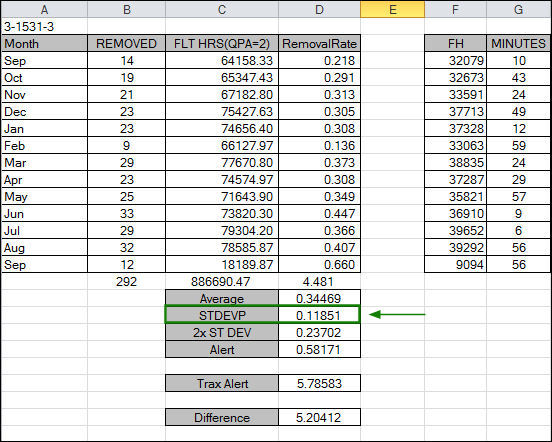Viewport: 552px width, 442px height.
Task: Select removal rate cell 0.218
Action: [x=319, y=61]
